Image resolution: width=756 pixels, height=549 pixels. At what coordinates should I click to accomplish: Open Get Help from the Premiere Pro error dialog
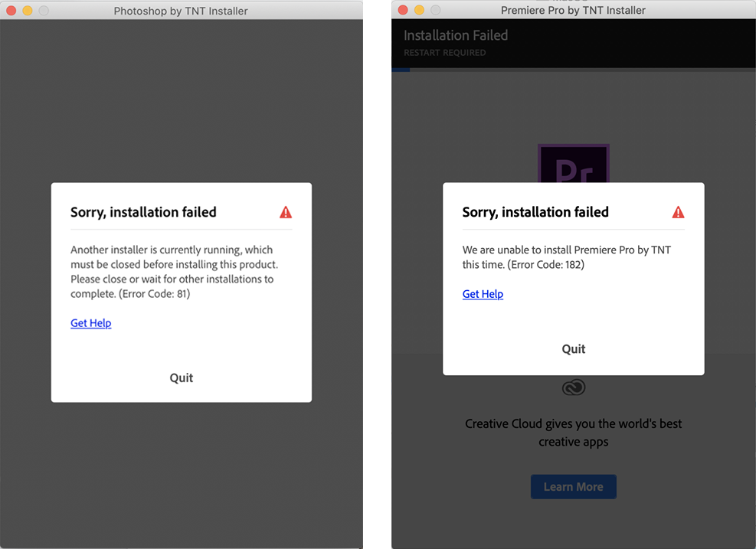(x=483, y=293)
